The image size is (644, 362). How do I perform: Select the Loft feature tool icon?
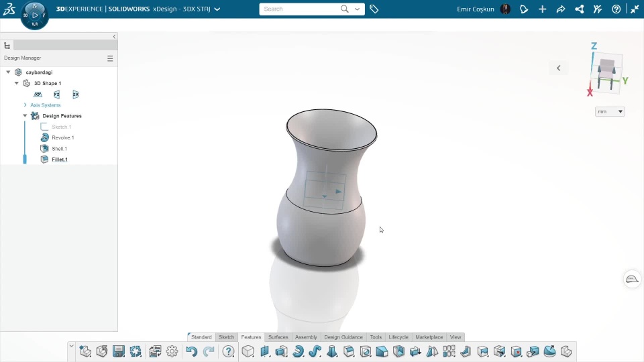[332, 351]
